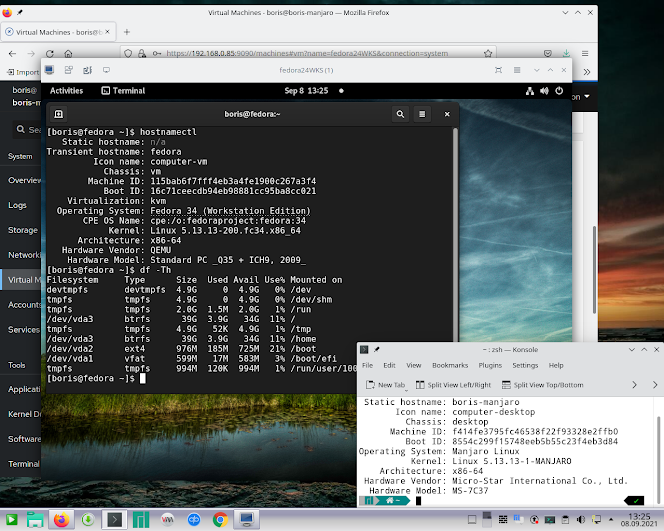
Task: Open the Terminal app menu in GNOME top bar
Action: pyautogui.click(x=123, y=91)
